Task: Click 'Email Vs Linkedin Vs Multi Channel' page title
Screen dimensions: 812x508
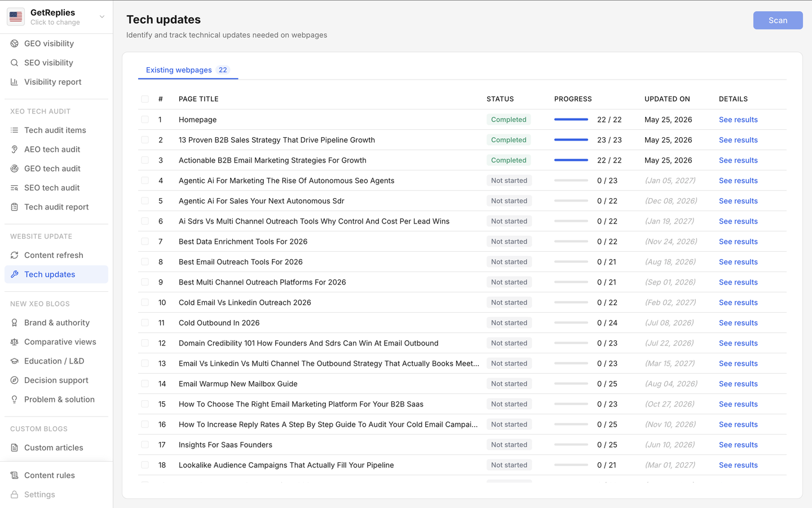Action: [x=329, y=364]
